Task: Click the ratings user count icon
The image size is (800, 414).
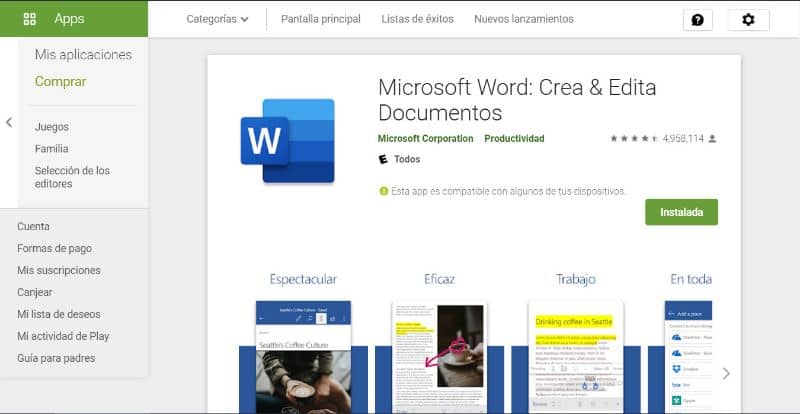Action: 712,138
